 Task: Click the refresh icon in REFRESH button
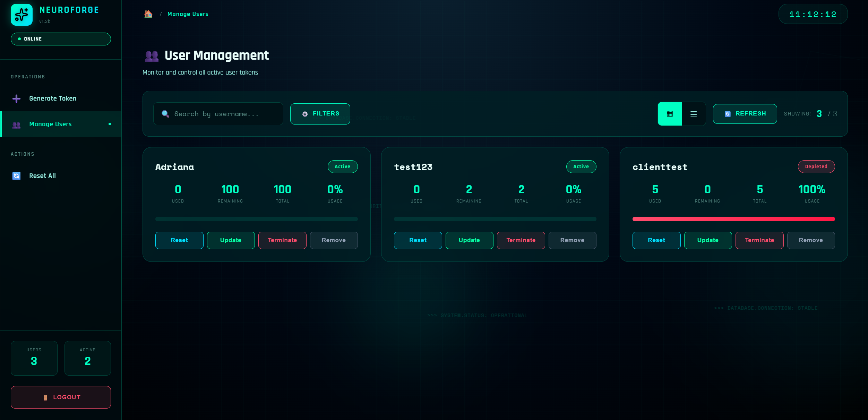pyautogui.click(x=728, y=114)
